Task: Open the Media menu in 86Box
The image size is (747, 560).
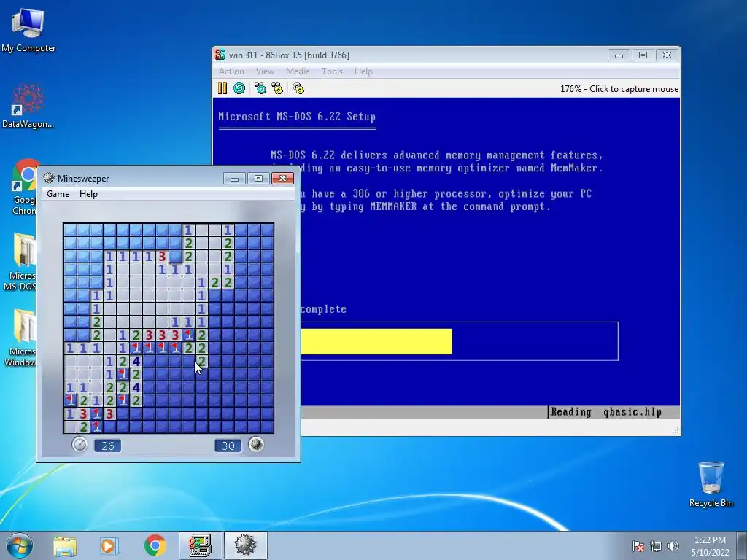Action: click(x=298, y=71)
